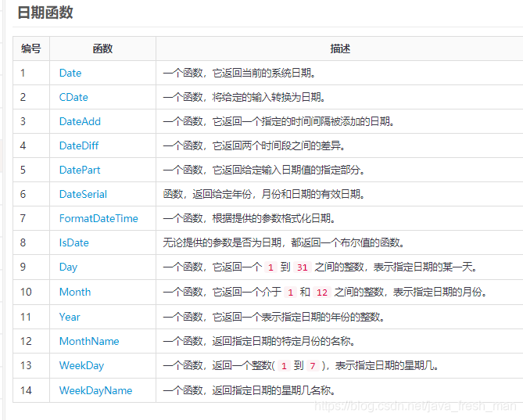This screenshot has height=420, width=523.
Task: Open the Month function link
Action: pos(75,293)
